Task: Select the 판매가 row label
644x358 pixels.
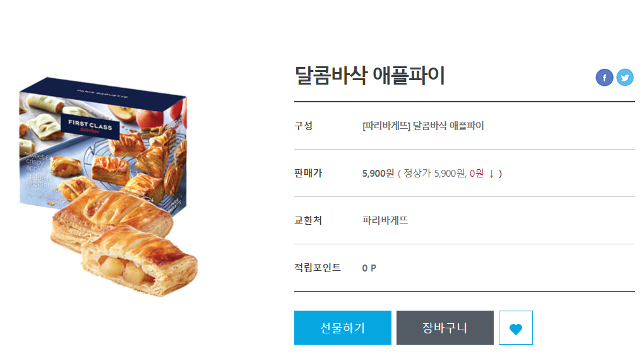Action: click(308, 173)
